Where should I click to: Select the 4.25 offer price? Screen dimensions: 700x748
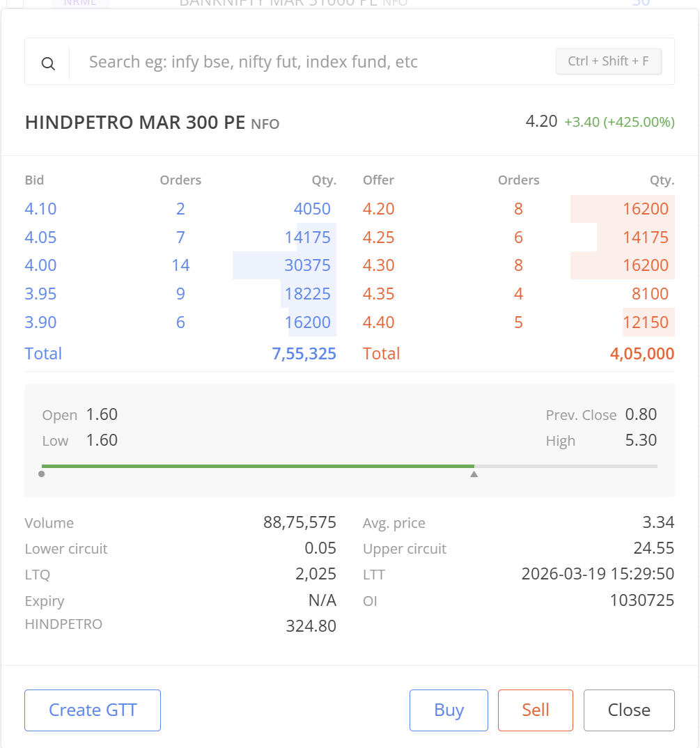pos(378,237)
